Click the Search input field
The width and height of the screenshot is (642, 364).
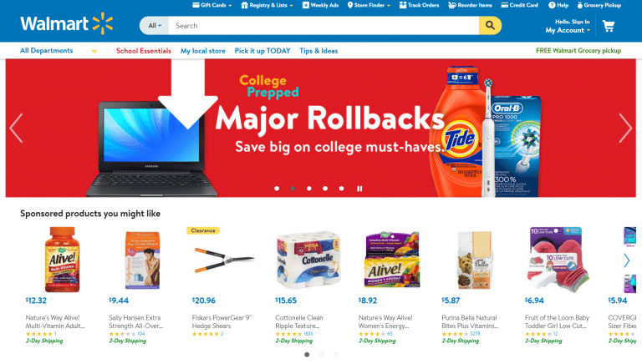pos(324,25)
